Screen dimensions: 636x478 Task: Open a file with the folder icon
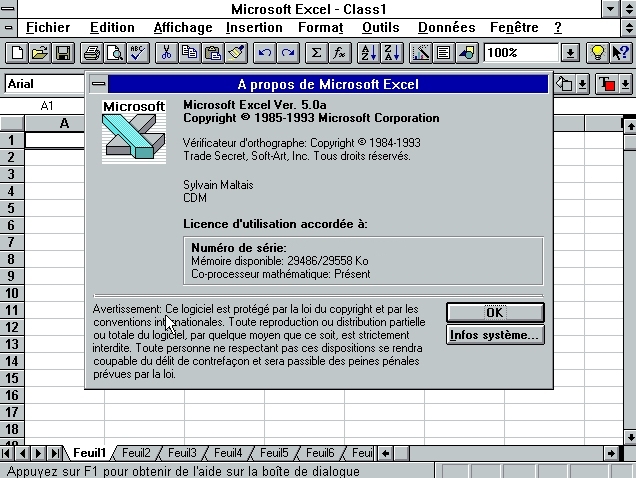click(40, 53)
